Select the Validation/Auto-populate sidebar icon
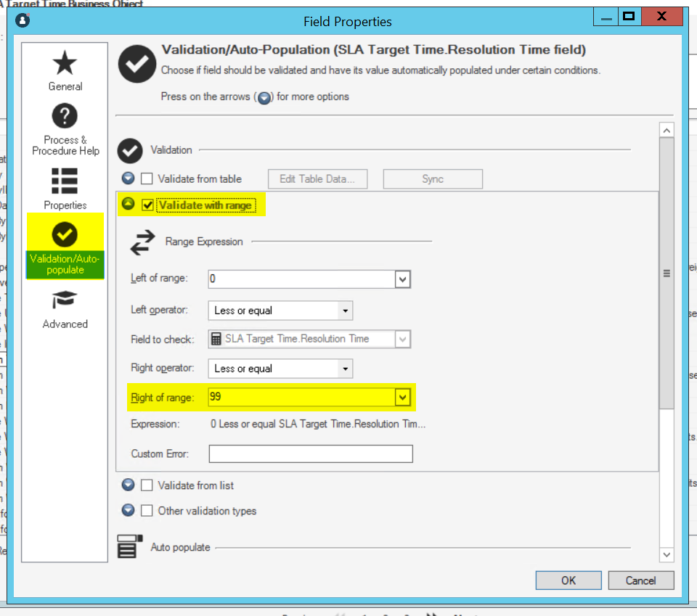This screenshot has height=616, width=697. [65, 234]
